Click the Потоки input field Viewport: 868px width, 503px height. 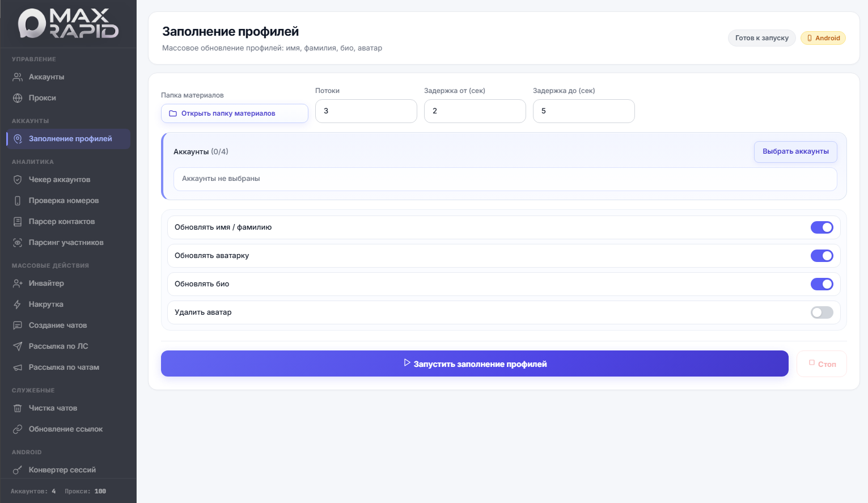tap(366, 111)
